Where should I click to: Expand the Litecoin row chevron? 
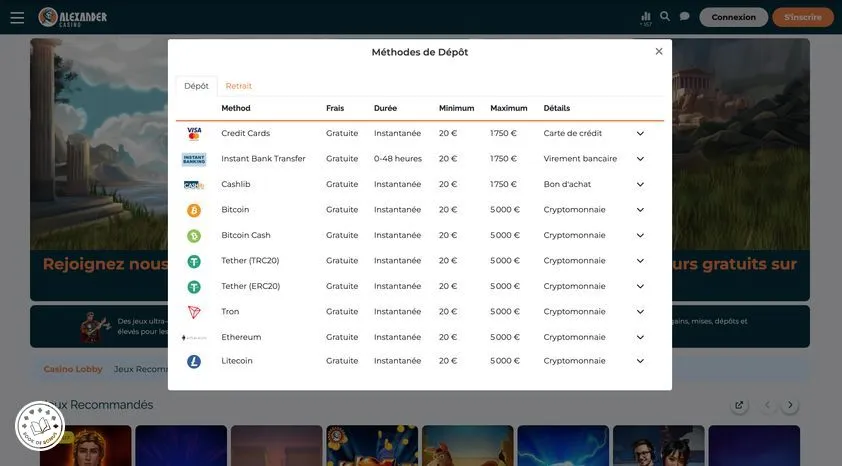640,361
